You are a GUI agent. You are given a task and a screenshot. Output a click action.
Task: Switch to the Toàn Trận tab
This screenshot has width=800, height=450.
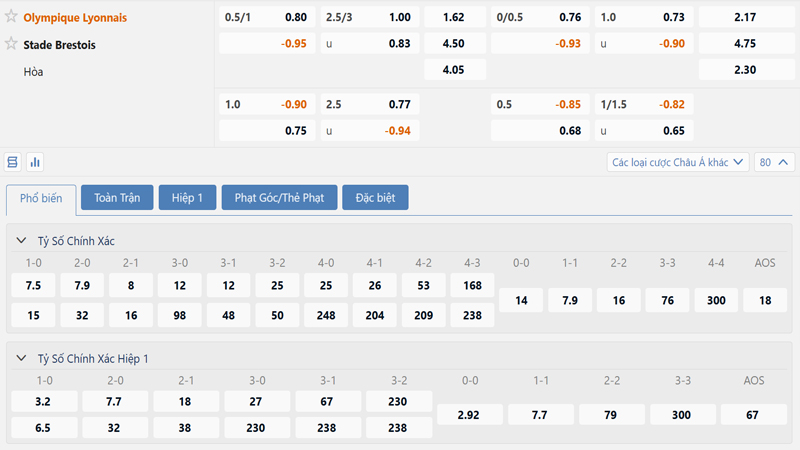tap(117, 198)
